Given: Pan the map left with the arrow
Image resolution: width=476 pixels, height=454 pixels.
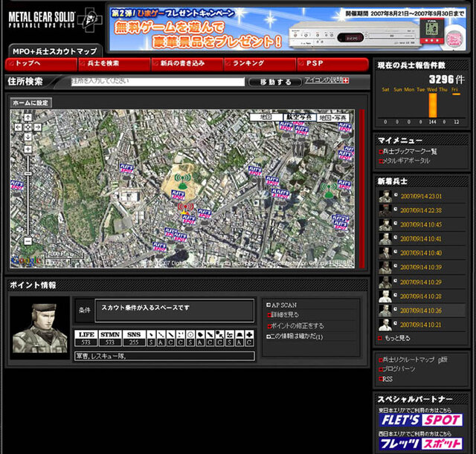Looking at the screenshot, I should [x=18, y=127].
